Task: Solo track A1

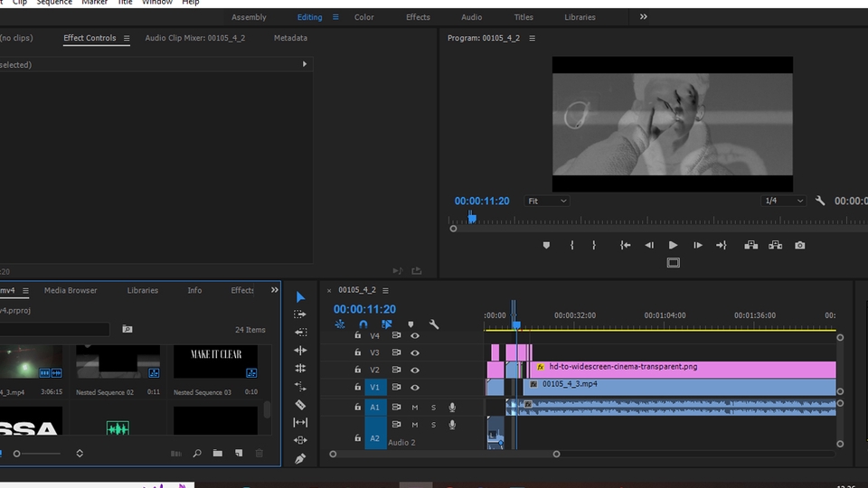Action: (x=433, y=408)
